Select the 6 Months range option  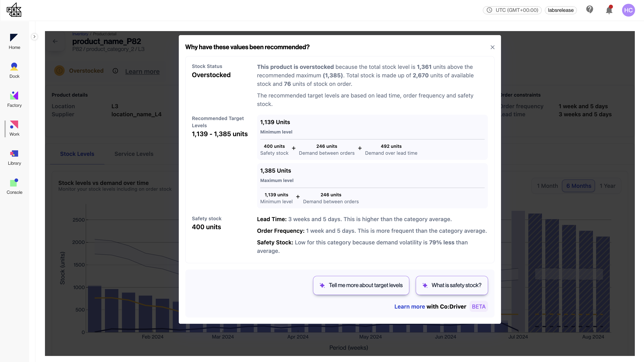click(x=578, y=186)
